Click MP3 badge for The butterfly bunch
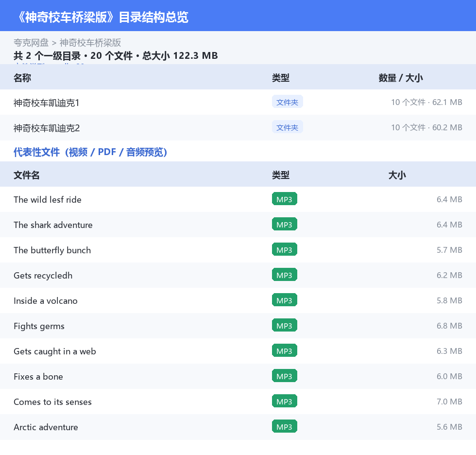Image resolution: width=476 pixels, height=455 pixels. coord(285,249)
